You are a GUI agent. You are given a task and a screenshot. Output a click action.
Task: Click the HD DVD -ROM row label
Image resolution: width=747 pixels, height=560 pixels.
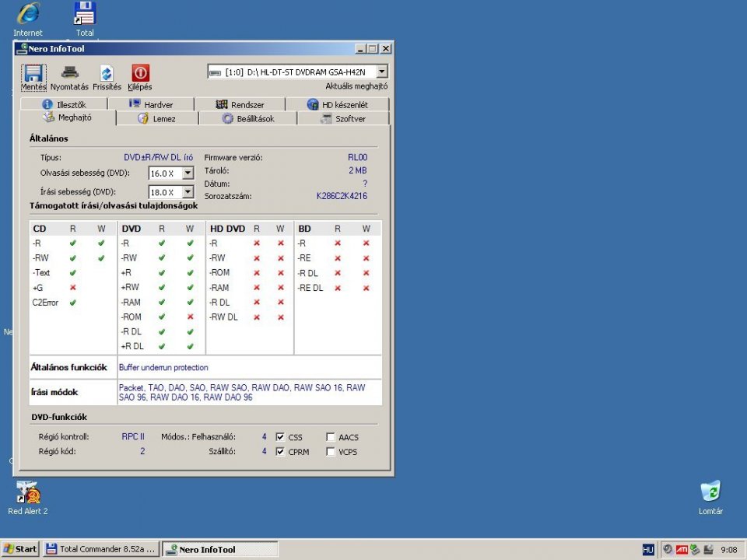pyautogui.click(x=219, y=272)
